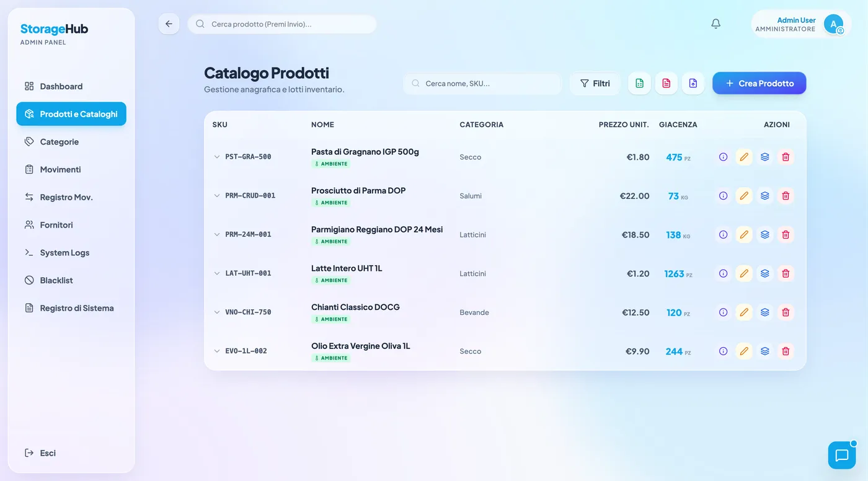Edit Pasta di Gragnano IGP 500g with pencil

coord(744,157)
